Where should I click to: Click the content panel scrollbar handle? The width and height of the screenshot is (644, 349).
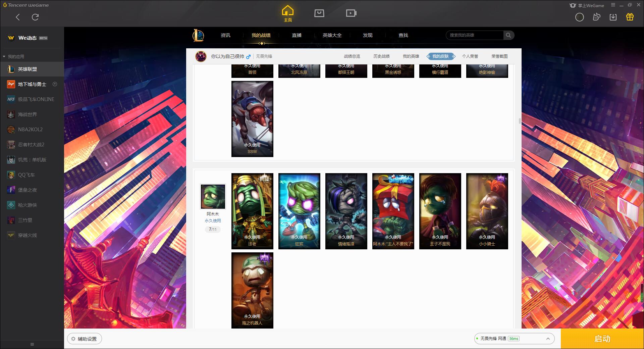click(520, 121)
